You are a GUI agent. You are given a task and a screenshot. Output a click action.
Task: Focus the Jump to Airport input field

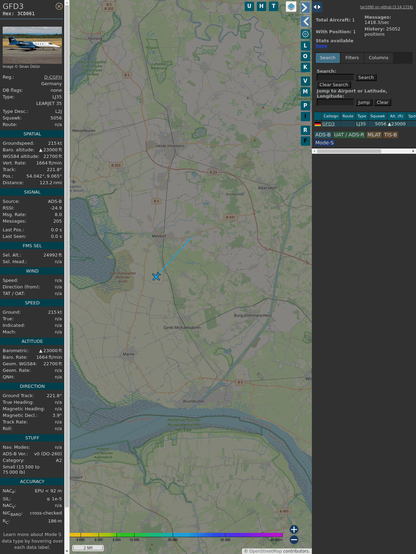pos(335,102)
